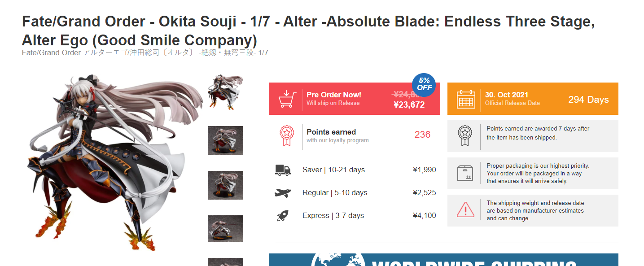644x266 pixels.
Task: Click the shopping cart pre-order icon
Action: click(287, 99)
